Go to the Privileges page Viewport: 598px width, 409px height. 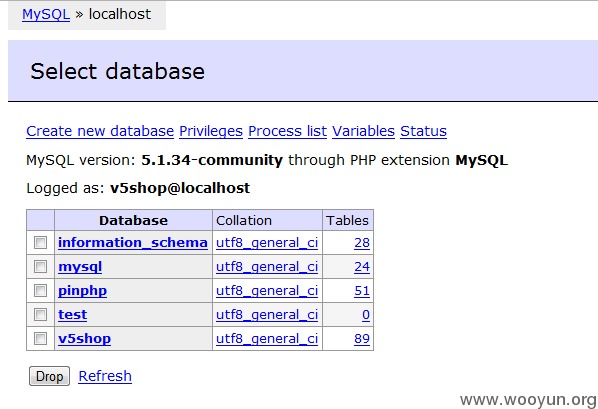pos(211,131)
